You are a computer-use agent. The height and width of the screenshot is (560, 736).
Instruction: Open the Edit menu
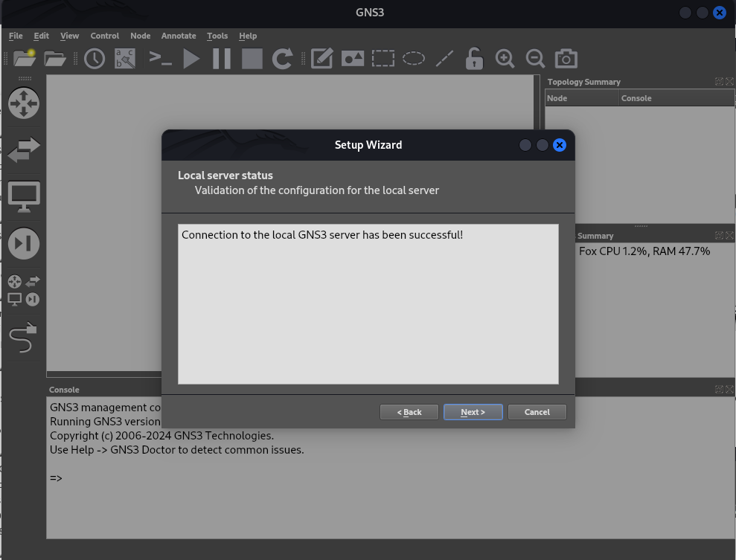(x=42, y=36)
